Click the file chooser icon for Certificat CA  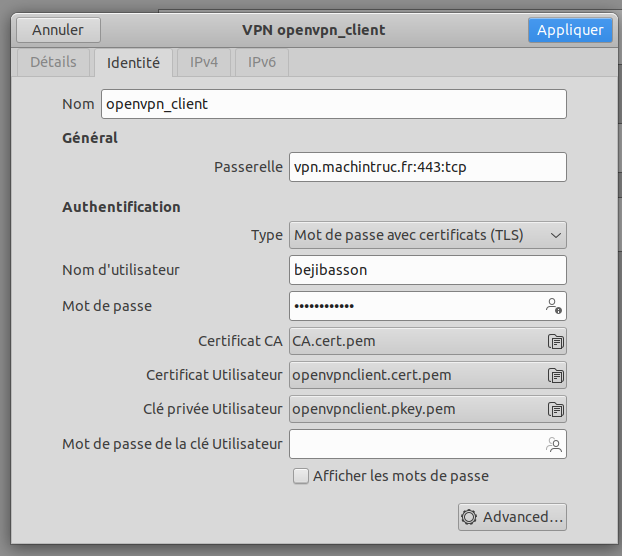pyautogui.click(x=555, y=341)
